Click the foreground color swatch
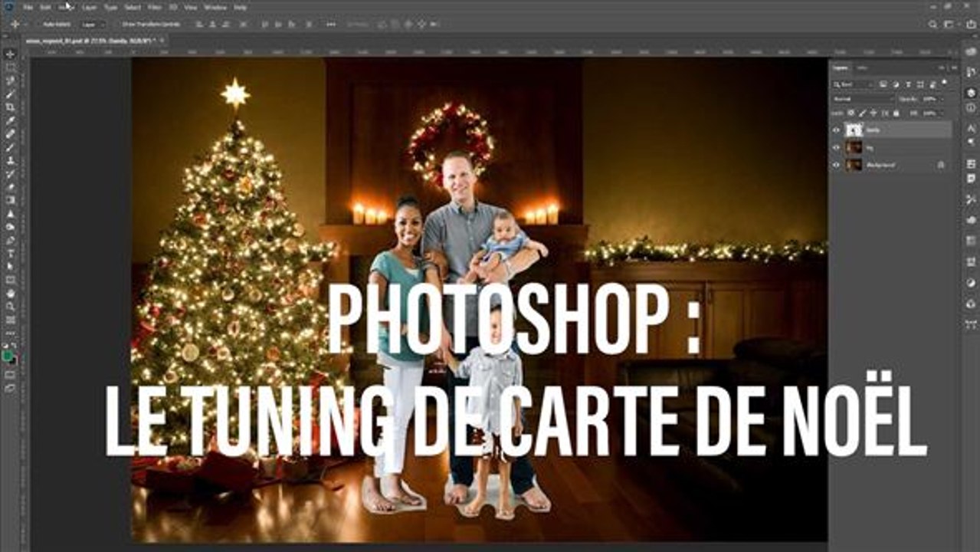Image resolution: width=980 pixels, height=552 pixels. point(8,356)
